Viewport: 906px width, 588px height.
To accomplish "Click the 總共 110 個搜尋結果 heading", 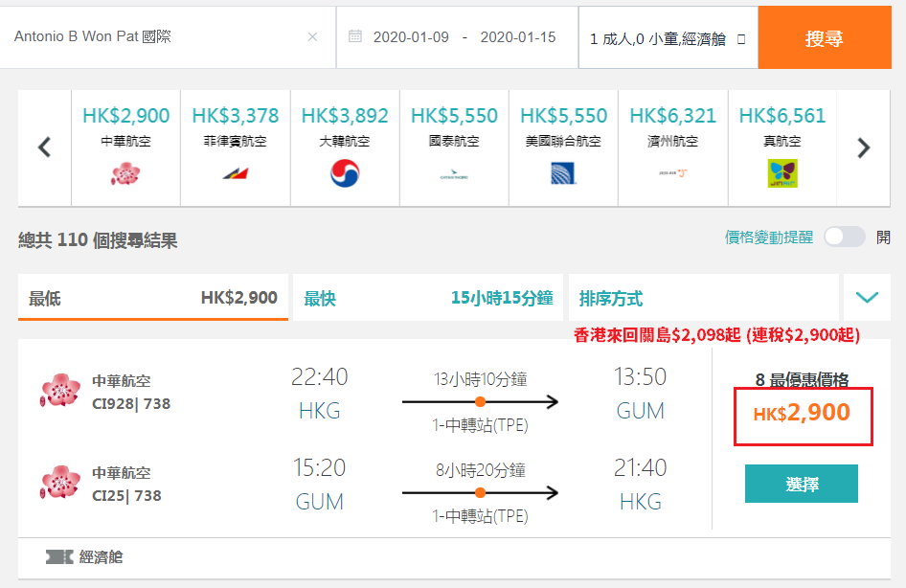I will (98, 239).
